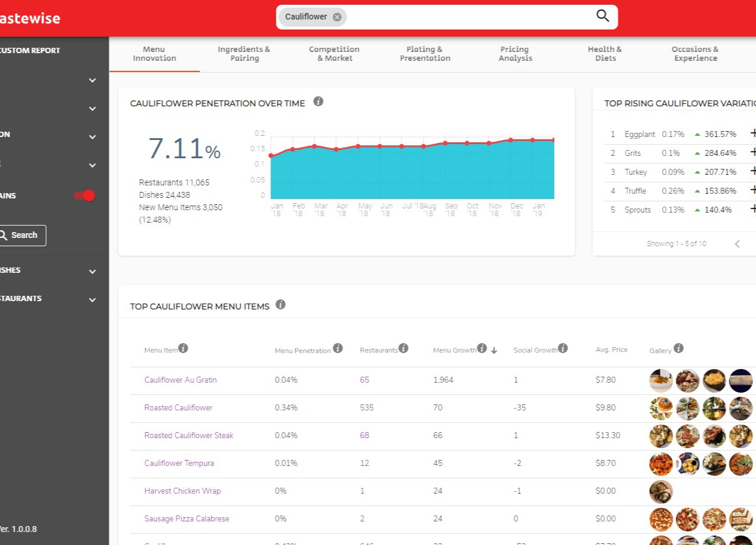Image resolution: width=756 pixels, height=545 pixels.
Task: Click the magnifier icon in search bar
Action: tap(602, 16)
